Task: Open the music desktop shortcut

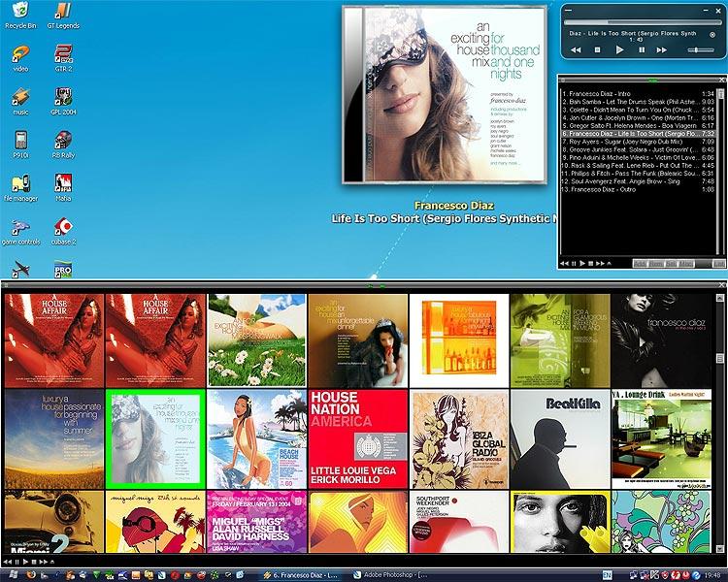Action: (x=20, y=102)
